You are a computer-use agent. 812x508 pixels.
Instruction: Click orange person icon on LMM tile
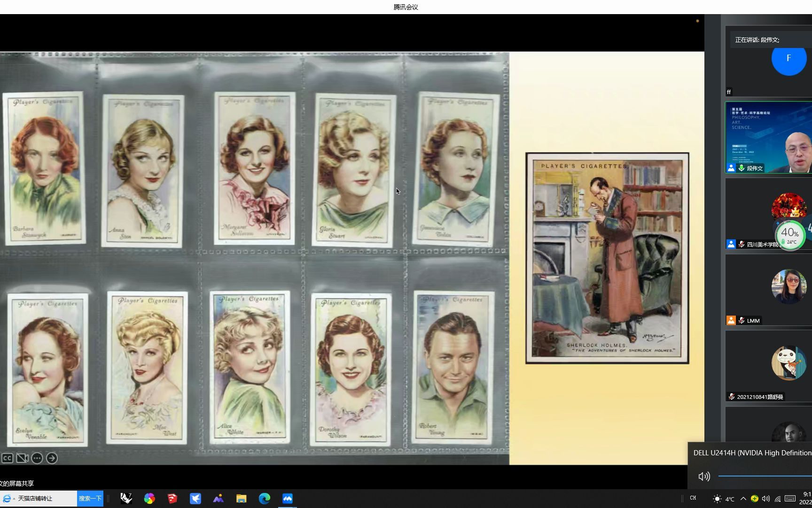pos(731,320)
